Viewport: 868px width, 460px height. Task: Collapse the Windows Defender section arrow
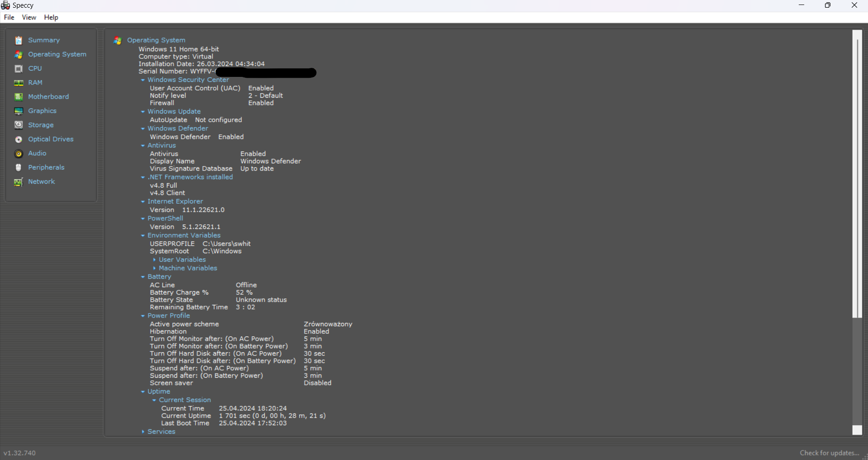click(143, 129)
